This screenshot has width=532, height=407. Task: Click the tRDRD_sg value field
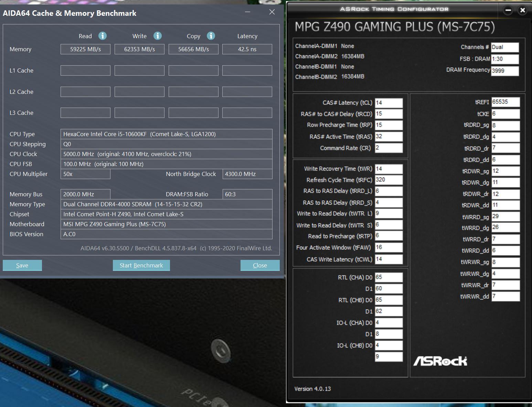[506, 125]
